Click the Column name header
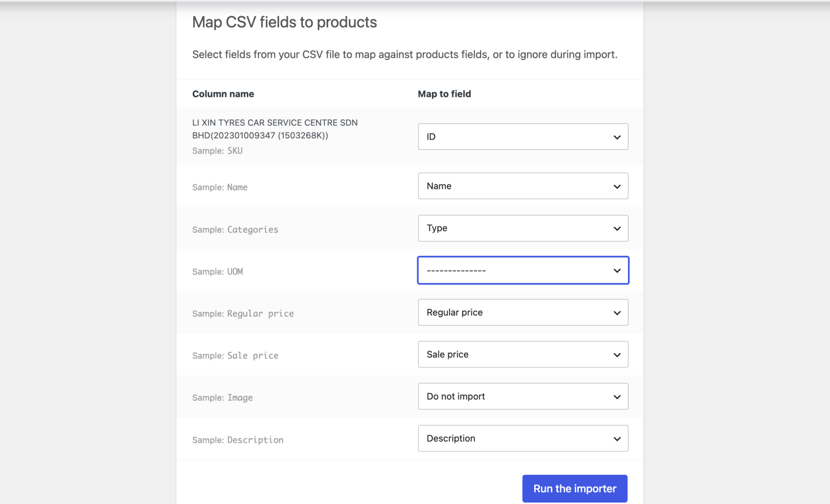 223,94
